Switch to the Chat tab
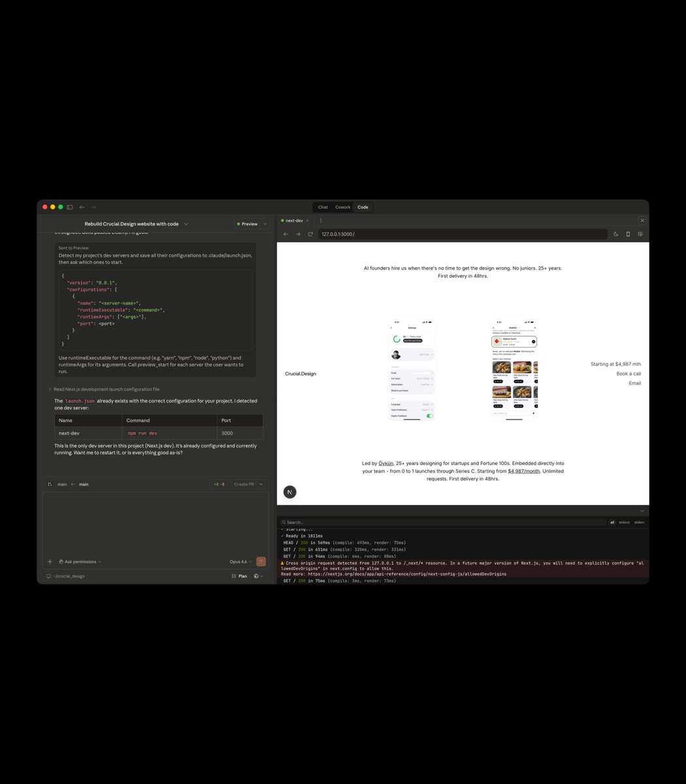Viewport: 686px width, 784px height. [x=323, y=207]
